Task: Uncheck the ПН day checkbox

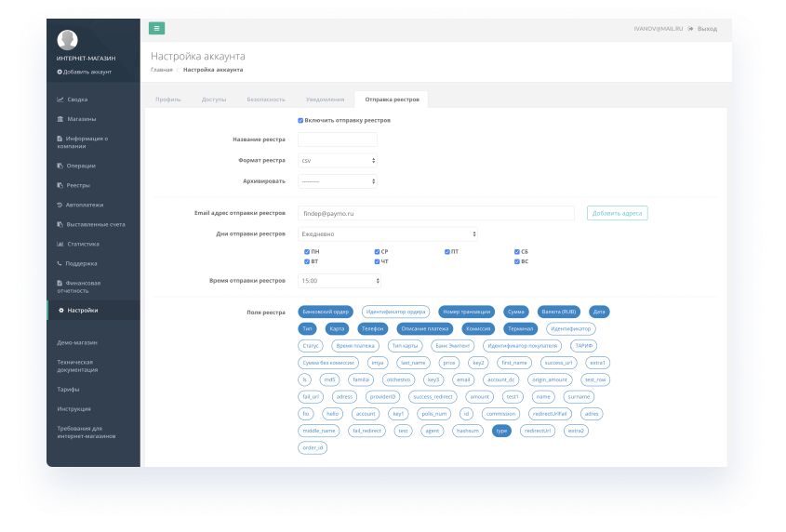Action: 307,252
